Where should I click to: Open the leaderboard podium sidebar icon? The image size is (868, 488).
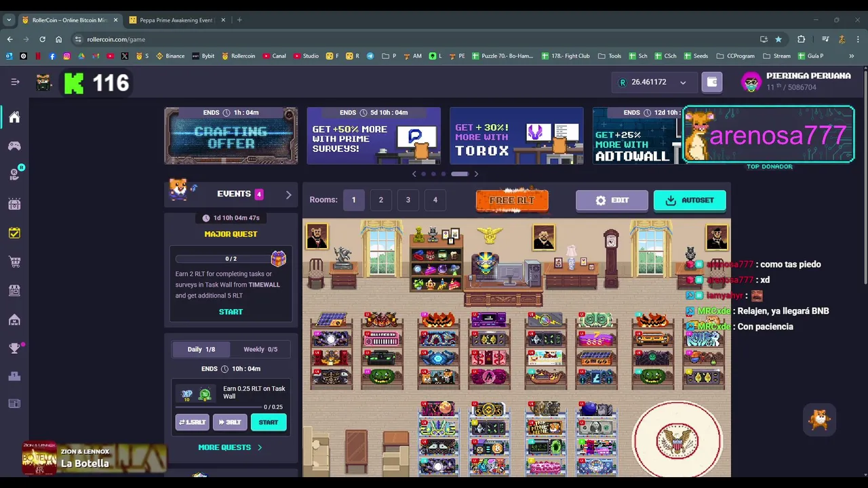pos(14,376)
